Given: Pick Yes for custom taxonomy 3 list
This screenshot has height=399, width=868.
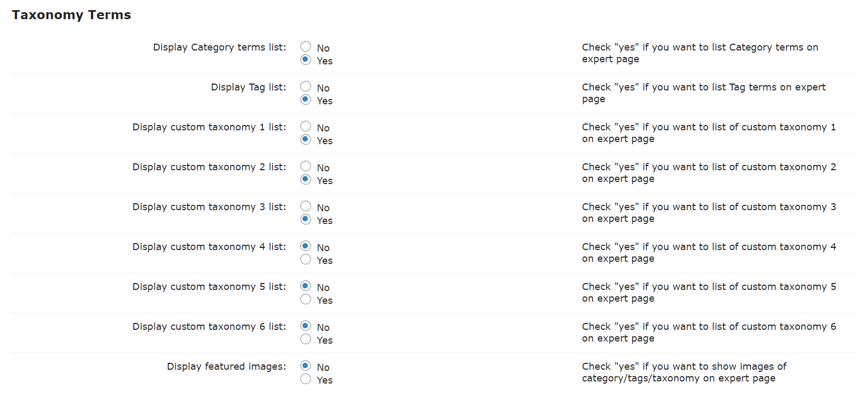Looking at the screenshot, I should point(306,219).
